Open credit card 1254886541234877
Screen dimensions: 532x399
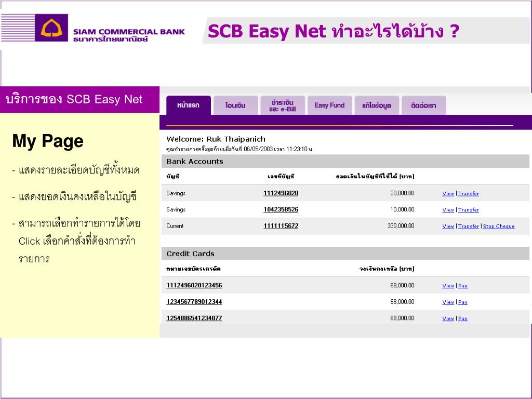[194, 318]
